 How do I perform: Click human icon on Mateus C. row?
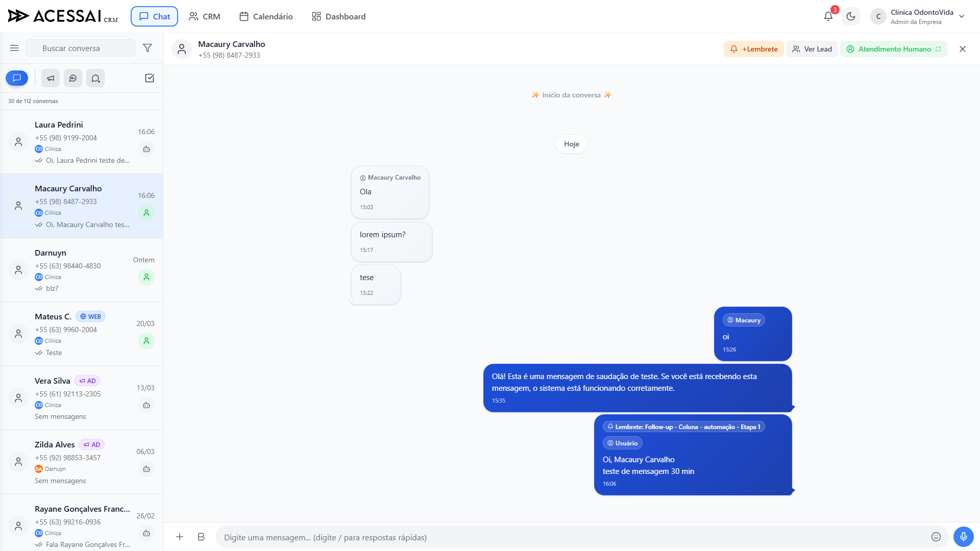point(146,341)
